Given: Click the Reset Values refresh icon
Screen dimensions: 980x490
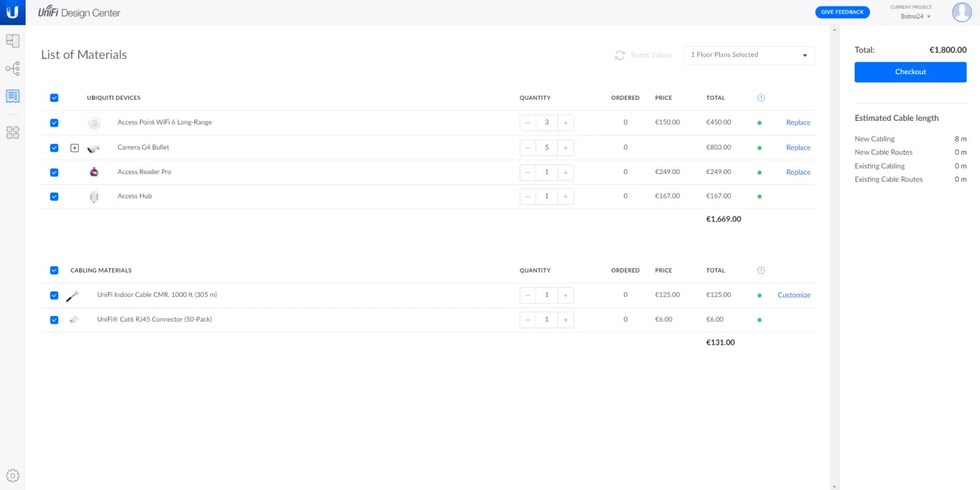Looking at the screenshot, I should coord(619,55).
